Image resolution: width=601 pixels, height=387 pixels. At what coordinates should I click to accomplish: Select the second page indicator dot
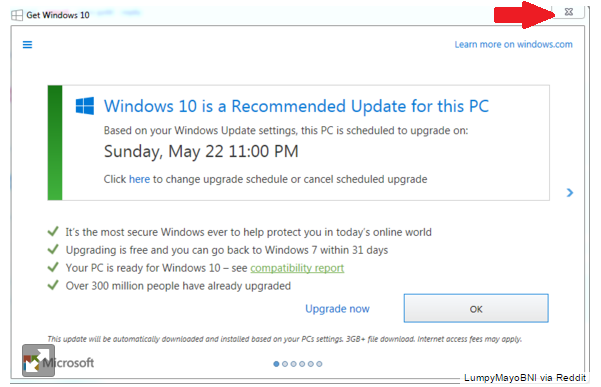click(x=285, y=364)
